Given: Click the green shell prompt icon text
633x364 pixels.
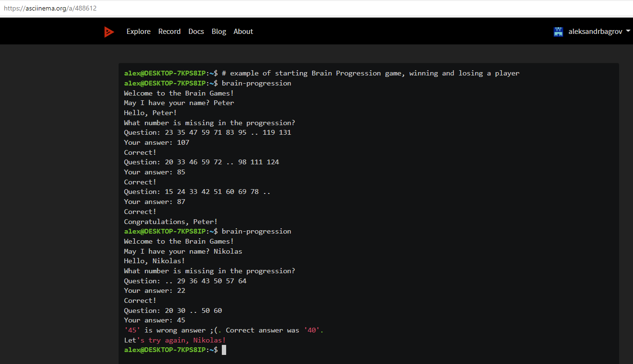Looking at the screenshot, I should coord(168,349).
